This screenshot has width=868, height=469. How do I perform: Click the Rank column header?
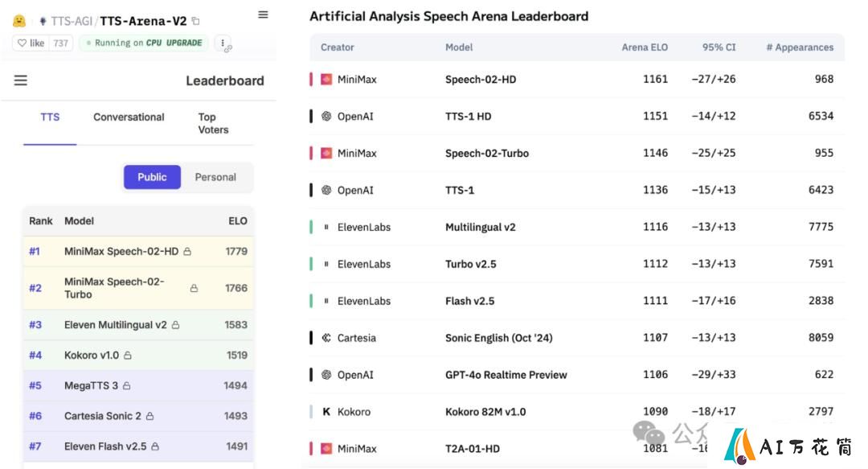pos(40,220)
